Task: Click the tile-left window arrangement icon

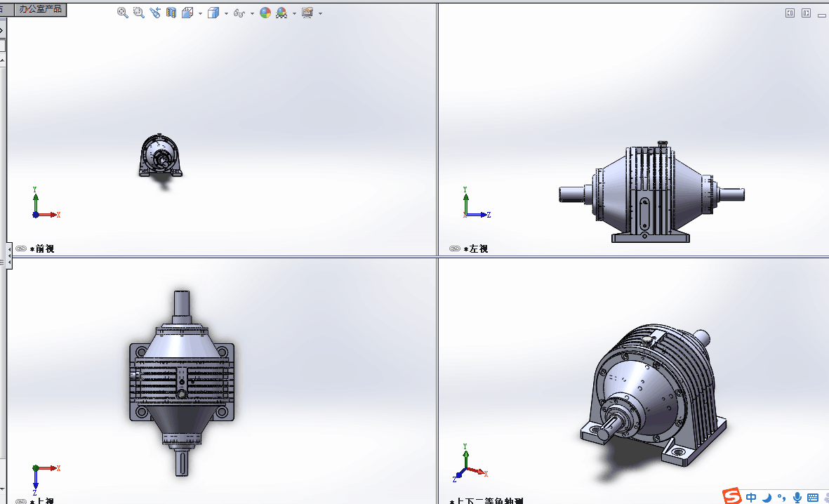Action: click(x=790, y=13)
